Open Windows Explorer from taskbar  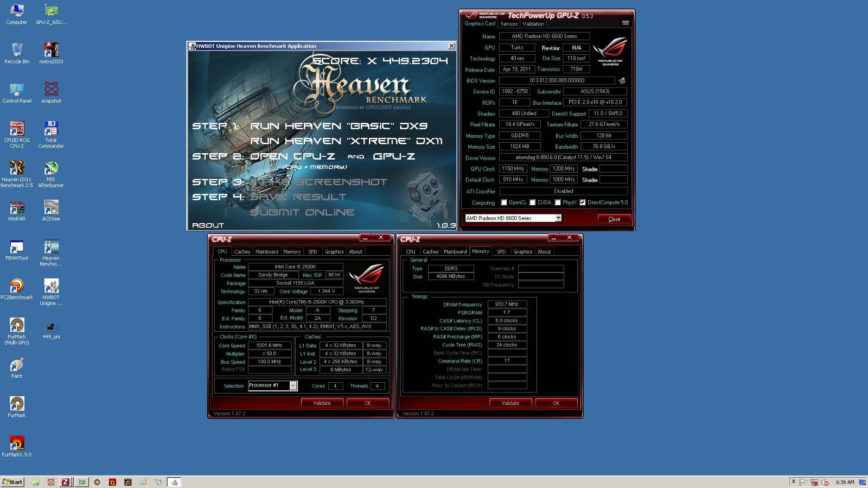[35, 482]
